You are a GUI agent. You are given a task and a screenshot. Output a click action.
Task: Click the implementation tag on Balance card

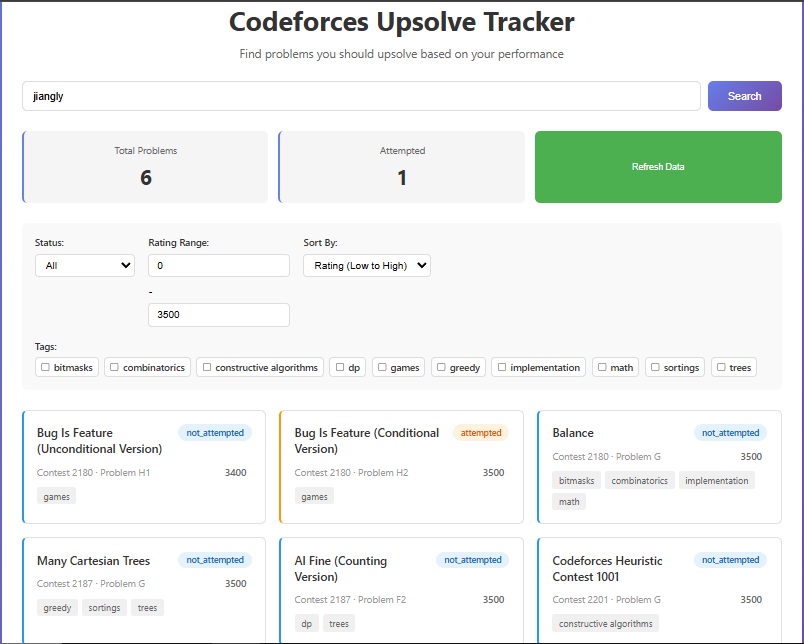[716, 480]
